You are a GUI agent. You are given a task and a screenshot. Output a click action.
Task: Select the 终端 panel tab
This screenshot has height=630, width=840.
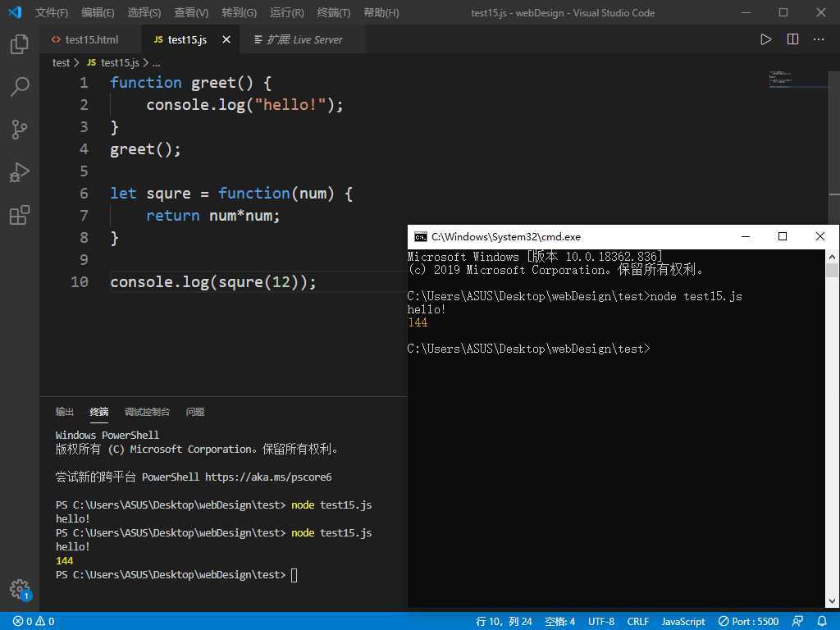coord(99,412)
